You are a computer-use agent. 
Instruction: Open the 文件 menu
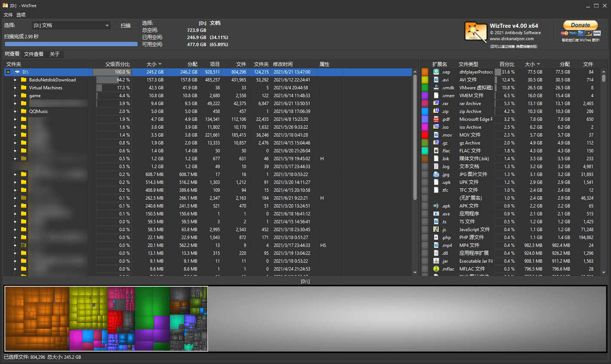[8, 15]
